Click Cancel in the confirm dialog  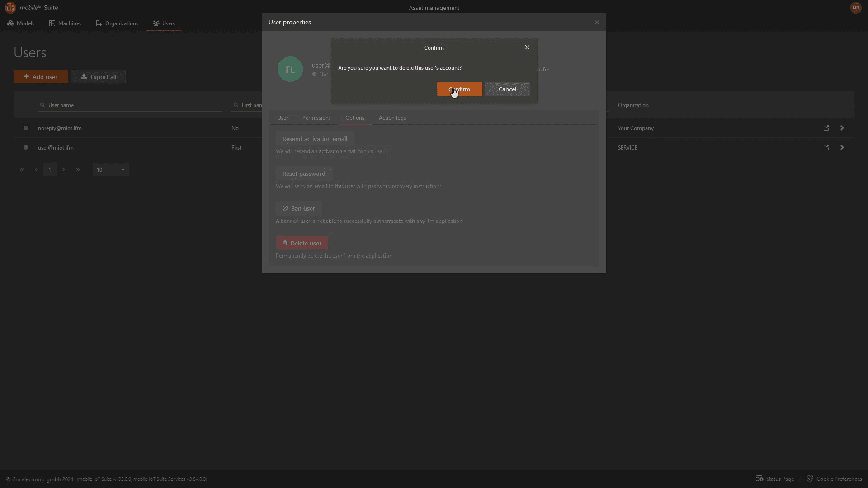[x=507, y=89]
